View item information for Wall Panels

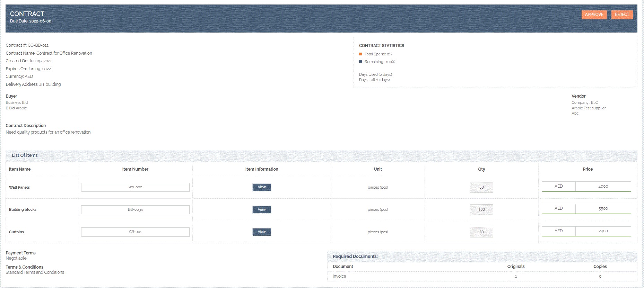click(x=262, y=187)
